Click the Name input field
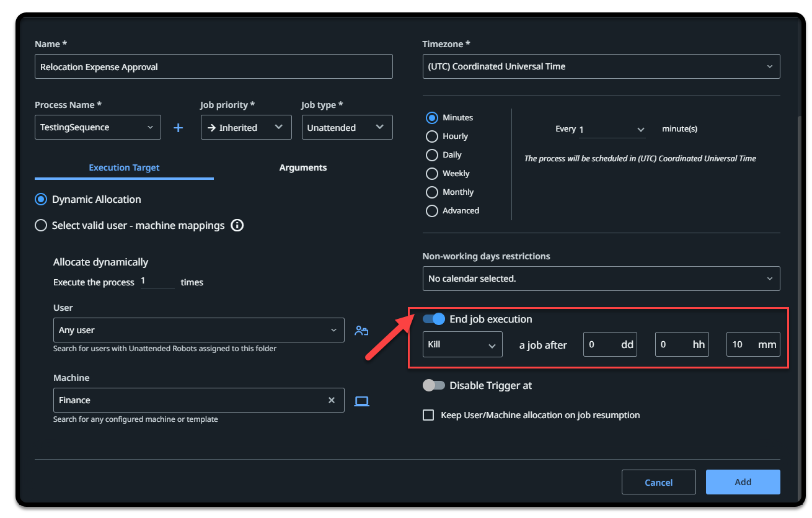This screenshot has height=518, width=812. pyautogui.click(x=214, y=66)
